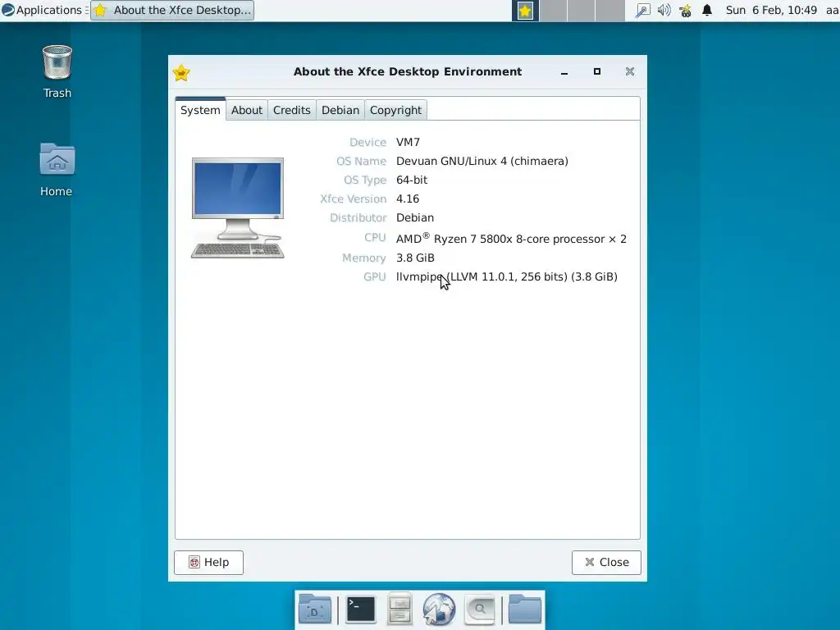
Task: Switch to the first workspace in pager
Action: [525, 11]
